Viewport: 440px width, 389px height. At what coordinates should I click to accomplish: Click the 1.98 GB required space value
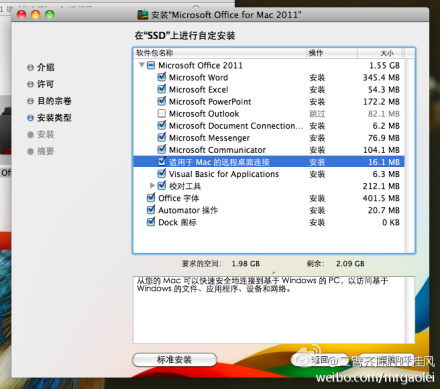pos(246,264)
